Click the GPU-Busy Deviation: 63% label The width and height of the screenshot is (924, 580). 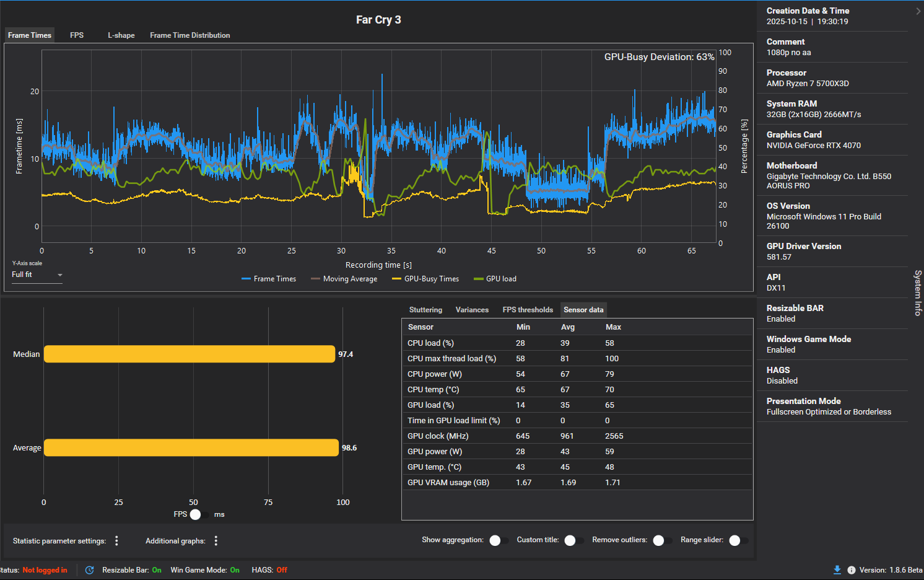click(660, 57)
